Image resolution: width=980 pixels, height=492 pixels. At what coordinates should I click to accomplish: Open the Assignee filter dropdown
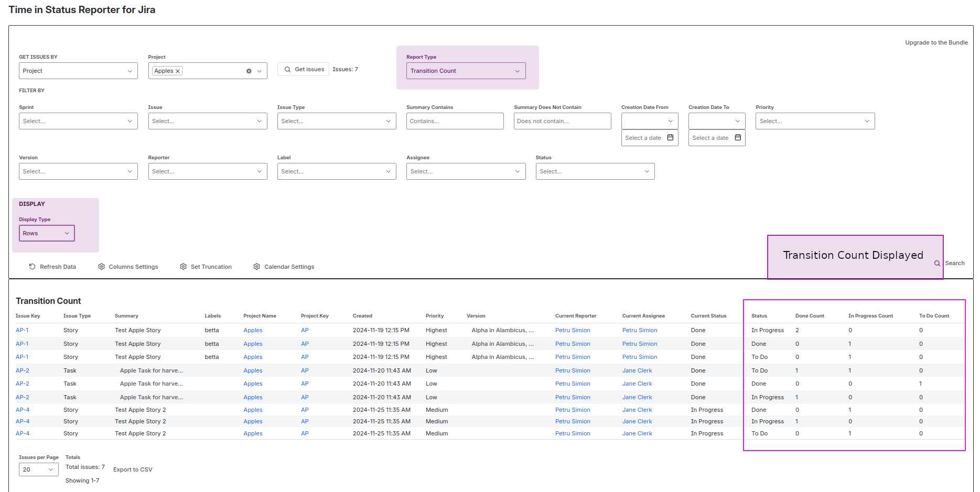[x=466, y=171]
